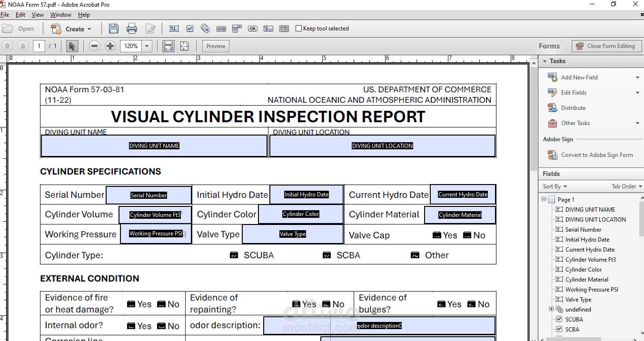
Task: Open the Create dropdown arrow
Action: tap(89, 29)
